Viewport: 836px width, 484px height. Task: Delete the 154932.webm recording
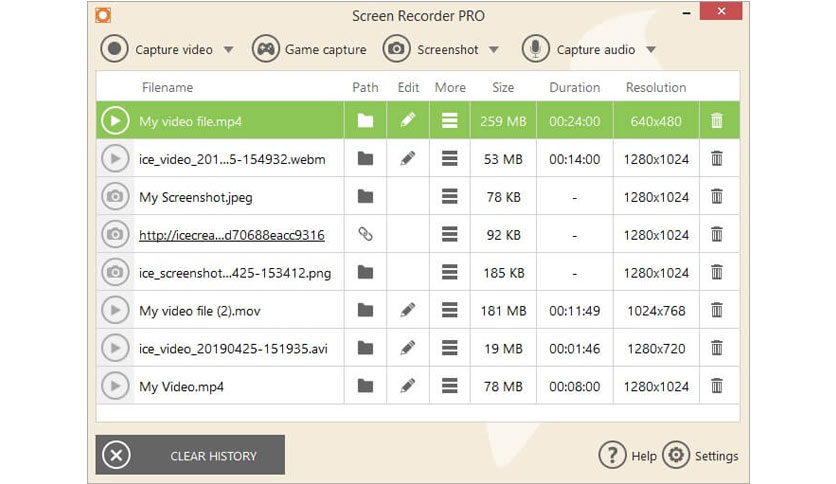point(717,158)
